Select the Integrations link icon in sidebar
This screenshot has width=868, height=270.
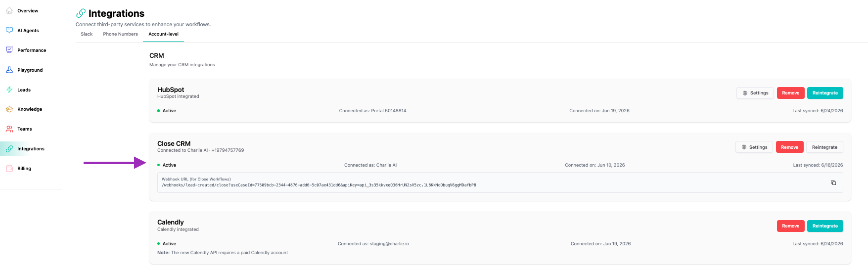pos(9,149)
